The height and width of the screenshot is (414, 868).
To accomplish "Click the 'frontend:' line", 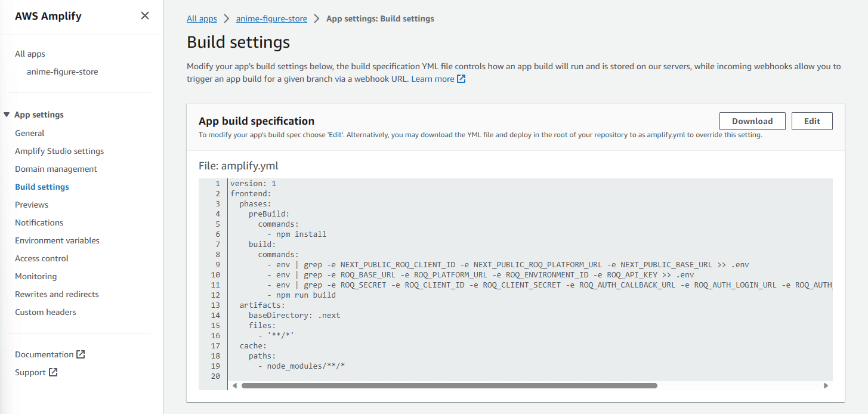I will click(251, 193).
